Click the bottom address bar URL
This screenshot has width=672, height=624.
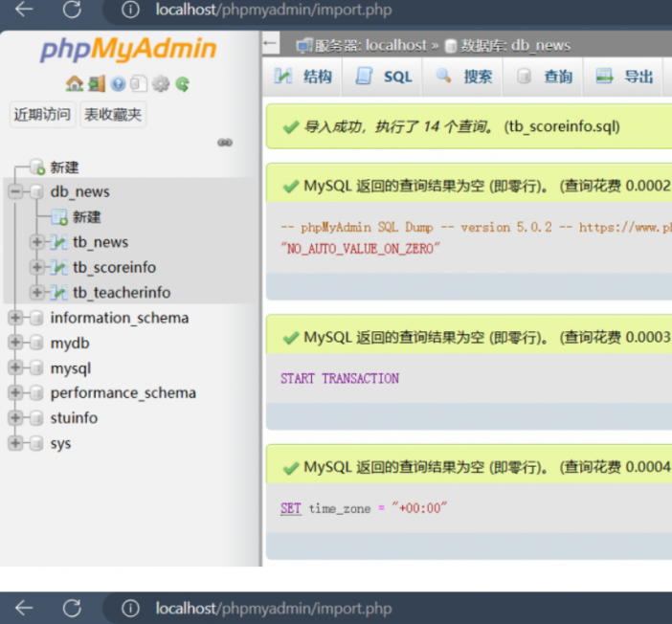274,608
